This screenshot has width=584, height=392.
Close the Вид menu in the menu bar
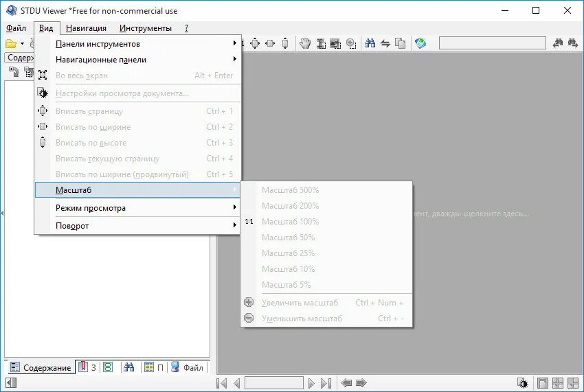(46, 28)
